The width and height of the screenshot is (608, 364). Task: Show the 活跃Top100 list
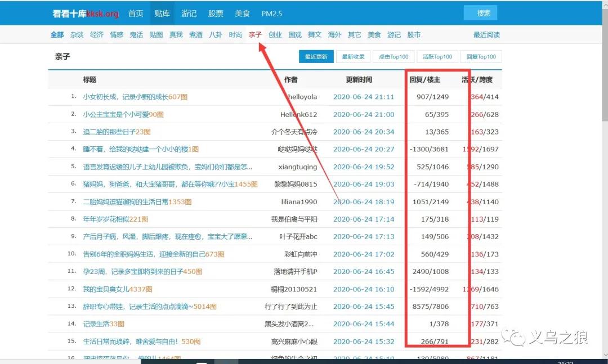coord(437,57)
